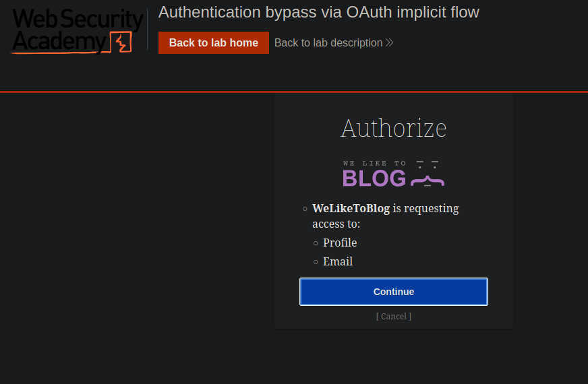Click the orange lightning bolt icon
Viewport: 588px width, 384px height.
click(x=121, y=42)
